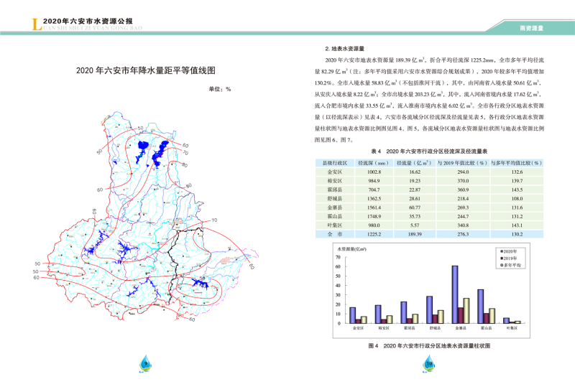Click the 表4 table caption
The height and width of the screenshot is (392, 575).
pyautogui.click(x=429, y=152)
